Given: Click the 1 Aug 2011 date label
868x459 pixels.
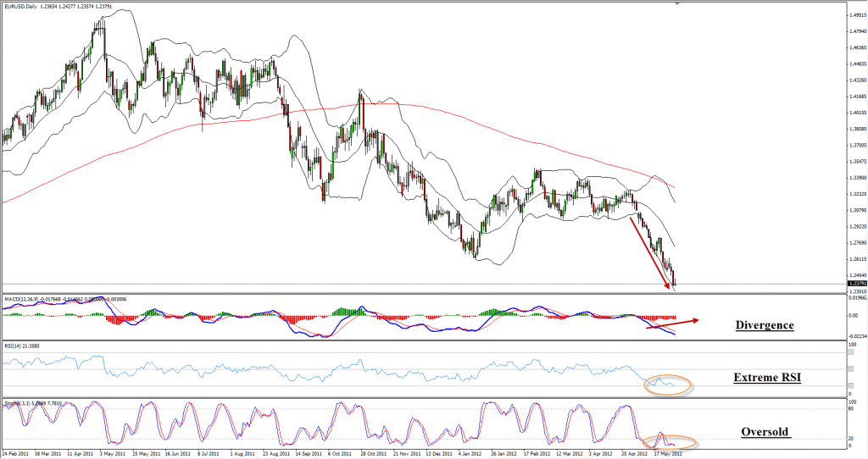Looking at the screenshot, I should pyautogui.click(x=242, y=454).
